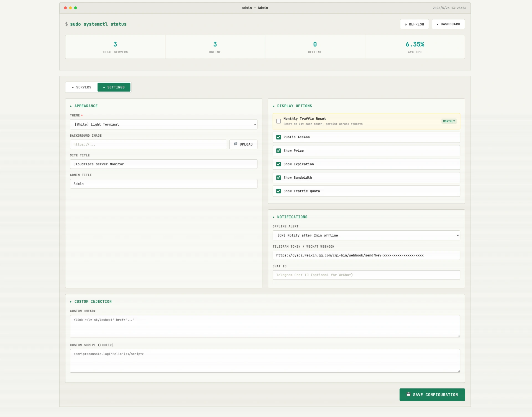This screenshot has height=417, width=532.
Task: Open the Dashboard button
Action: [448, 24]
